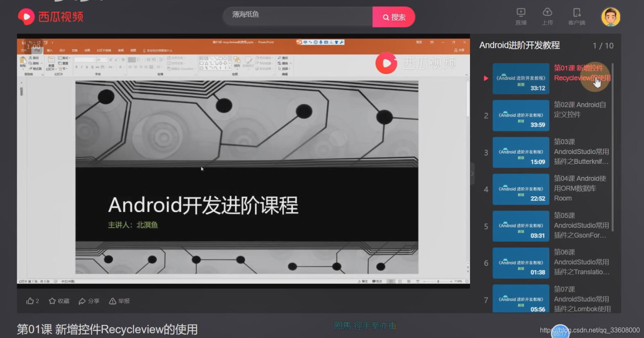Select 视图 tab in PowerPoint video
The width and height of the screenshot is (644, 338).
click(x=133, y=50)
